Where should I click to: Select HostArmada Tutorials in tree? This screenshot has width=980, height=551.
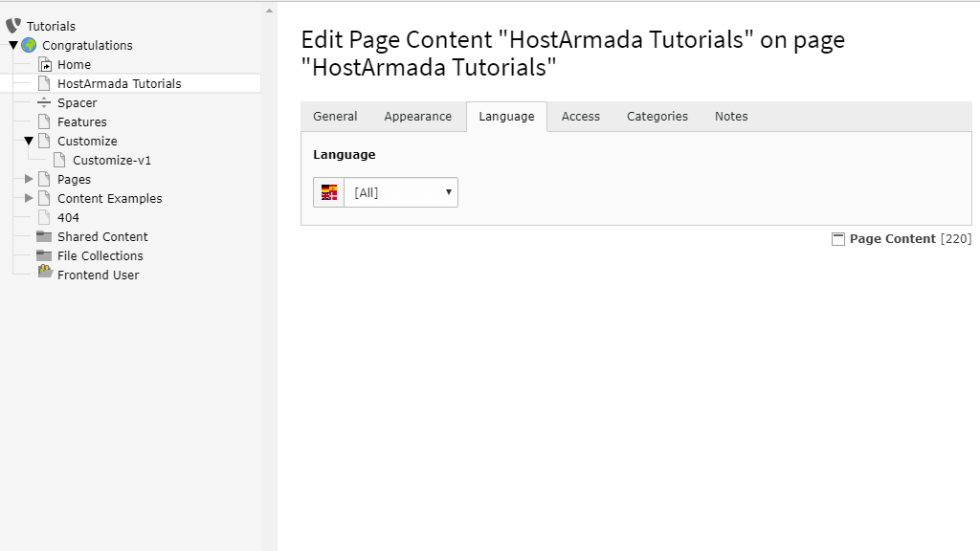coord(119,84)
